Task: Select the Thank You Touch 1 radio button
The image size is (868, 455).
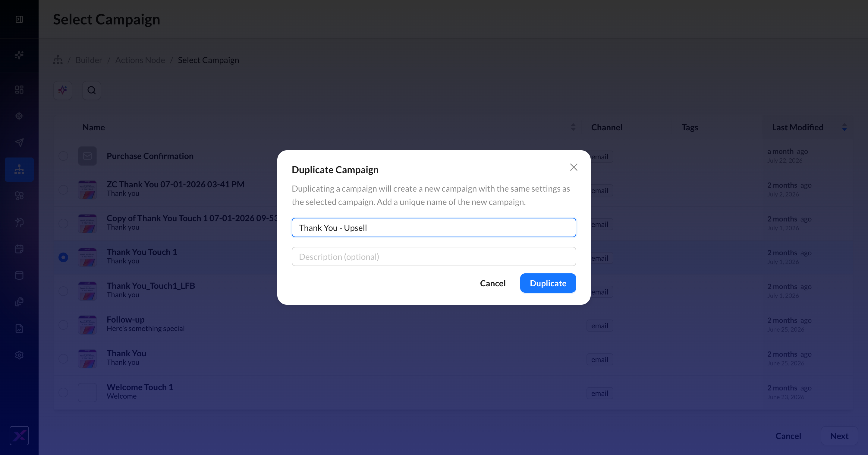Action: tap(63, 257)
